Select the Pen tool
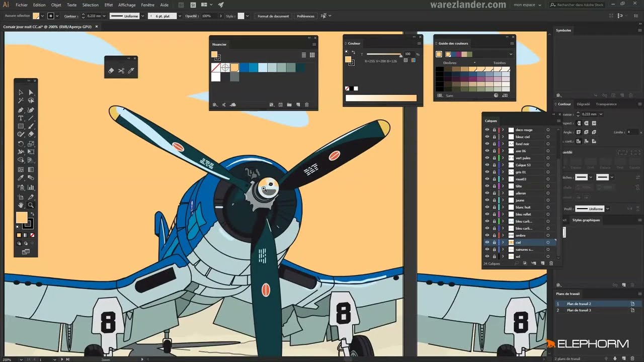Screen dimensions: 644x362 click(21, 110)
